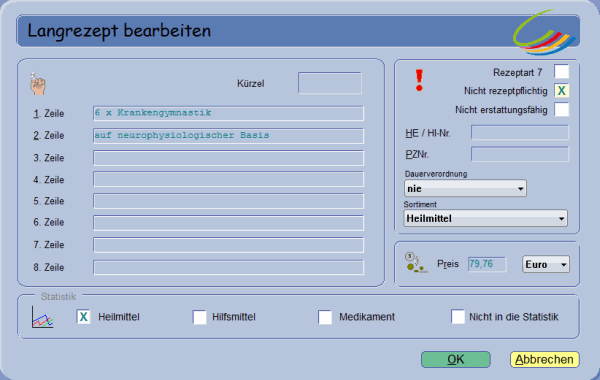Click the colorful swirl logo in header
The image size is (600, 380).
tap(544, 34)
